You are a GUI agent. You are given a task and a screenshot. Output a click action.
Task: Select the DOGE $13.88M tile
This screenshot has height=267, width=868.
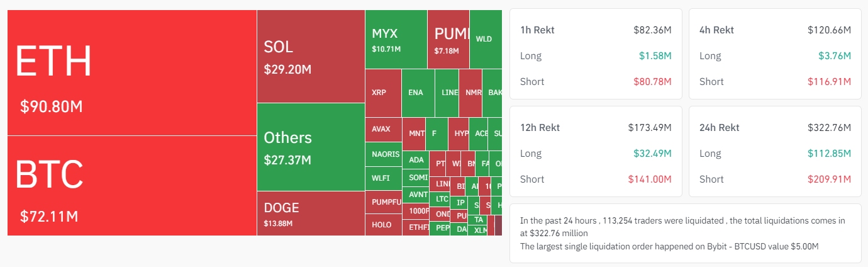tap(311, 213)
